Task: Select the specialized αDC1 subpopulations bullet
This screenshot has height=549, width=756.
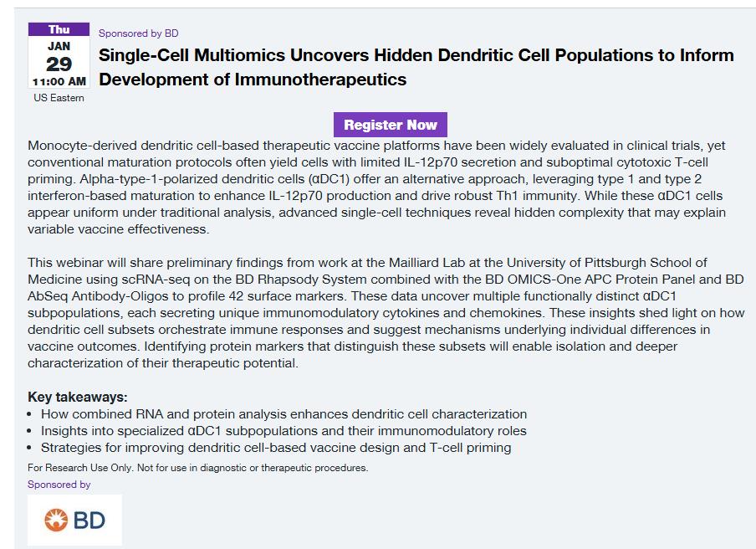Action: (283, 430)
